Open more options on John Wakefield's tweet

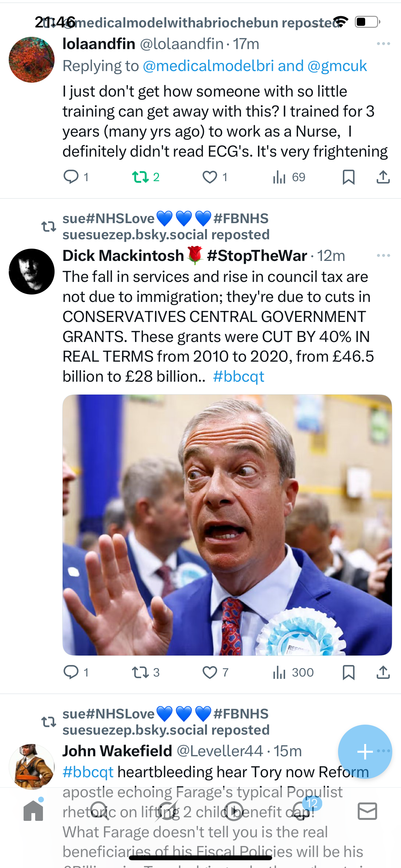point(384,751)
